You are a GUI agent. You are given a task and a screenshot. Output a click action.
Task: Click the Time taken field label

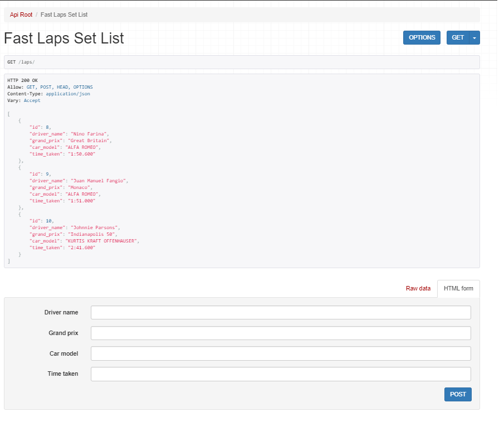pos(62,374)
